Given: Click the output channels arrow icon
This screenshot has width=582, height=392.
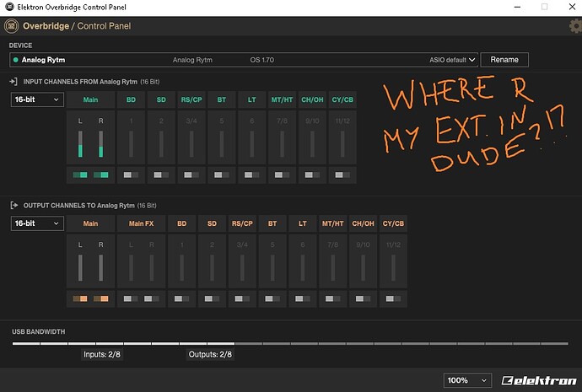Looking at the screenshot, I should [x=13, y=205].
